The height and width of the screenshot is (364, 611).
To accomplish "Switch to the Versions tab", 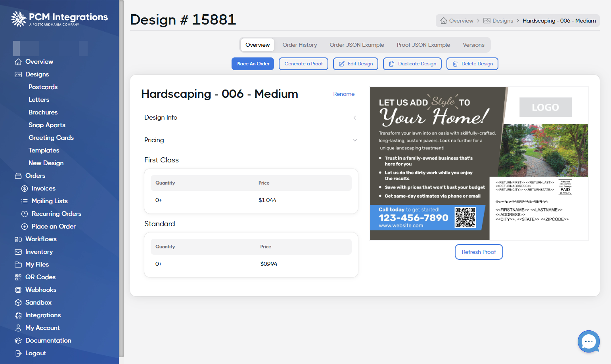I will pyautogui.click(x=473, y=45).
